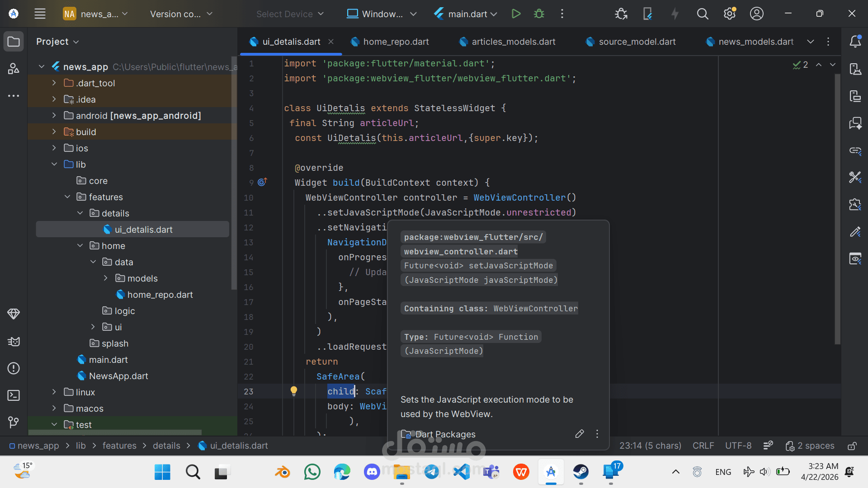Open the Notifications bell panel
This screenshot has height=488, width=868.
tap(855, 42)
